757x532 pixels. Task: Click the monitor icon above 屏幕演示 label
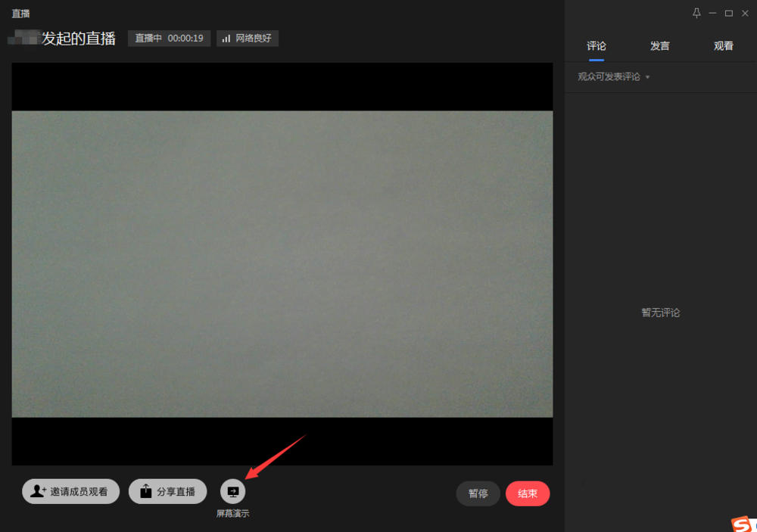tap(232, 491)
